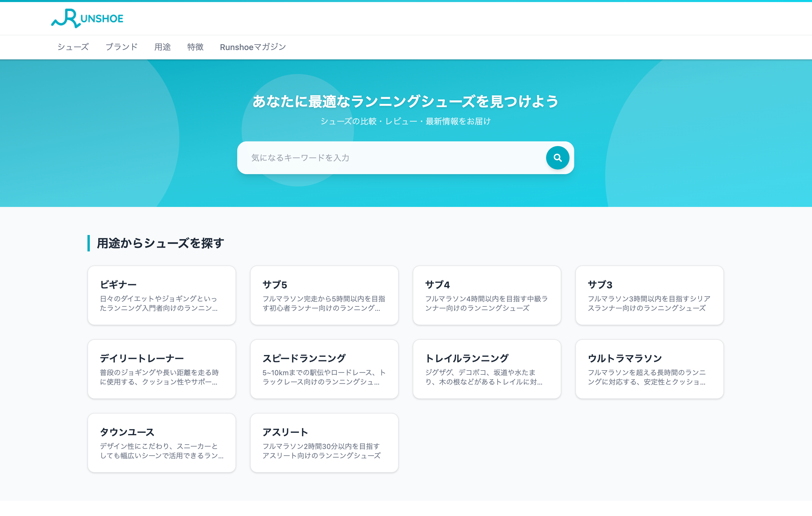Click the 用途からシューズを探す section heading
The image size is (812, 516).
coord(159,242)
